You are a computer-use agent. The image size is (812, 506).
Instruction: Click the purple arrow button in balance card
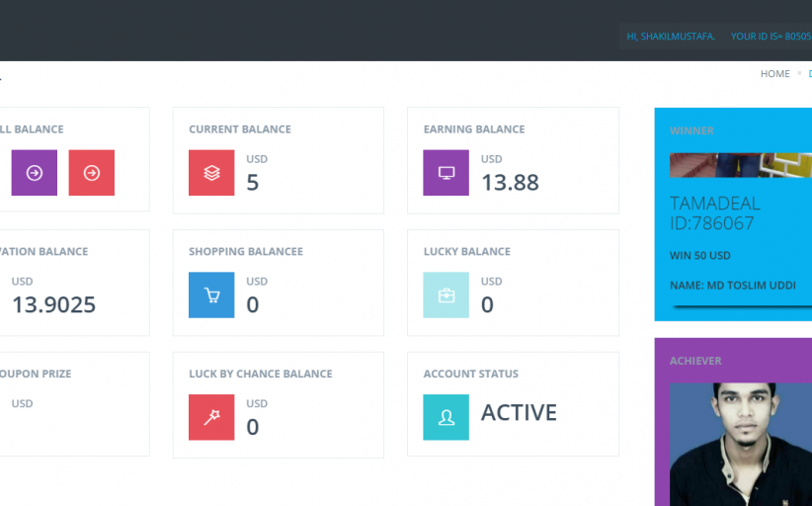[x=35, y=173]
